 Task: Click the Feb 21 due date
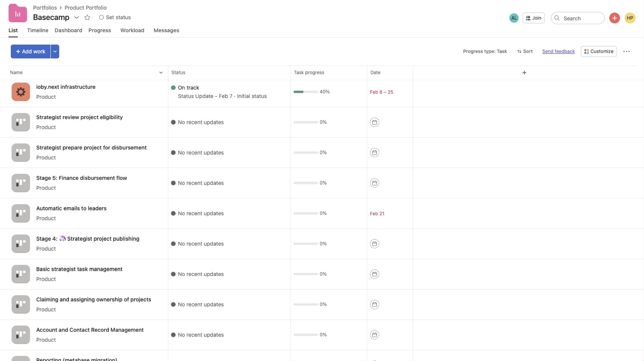377,213
